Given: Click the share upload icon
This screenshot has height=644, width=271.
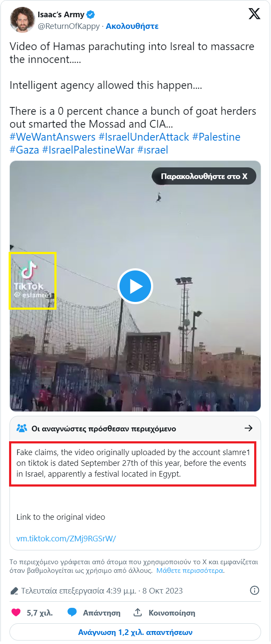Looking at the screenshot, I should (x=138, y=613).
